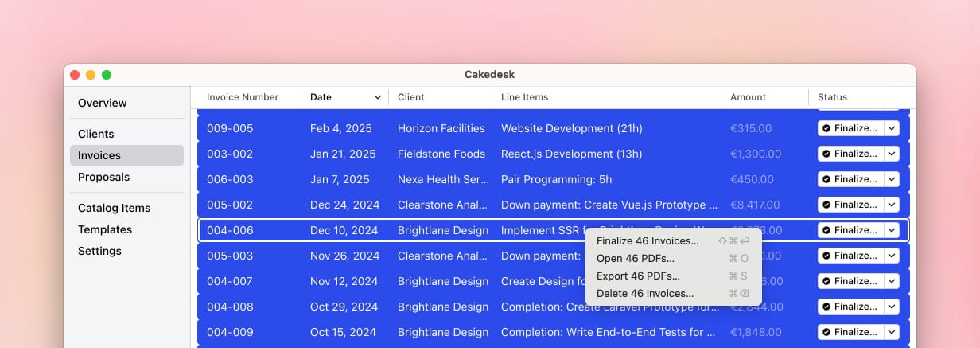Select Invoices in the sidebar
The width and height of the screenshot is (980, 348).
(126, 155)
